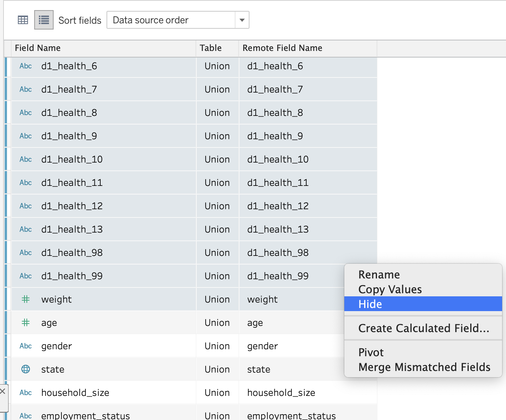506x420 pixels.
Task: Click the Data source order combo box
Action: pos(171,20)
